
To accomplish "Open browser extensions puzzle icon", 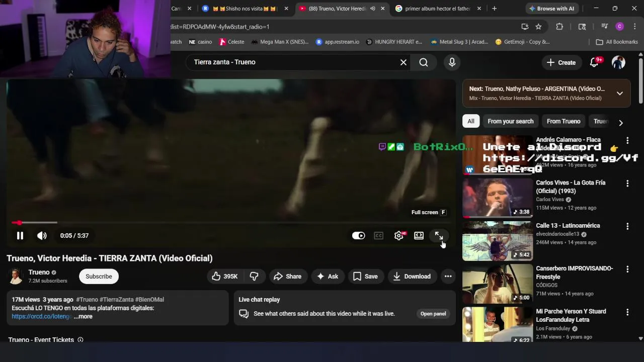I will pyautogui.click(x=559, y=27).
